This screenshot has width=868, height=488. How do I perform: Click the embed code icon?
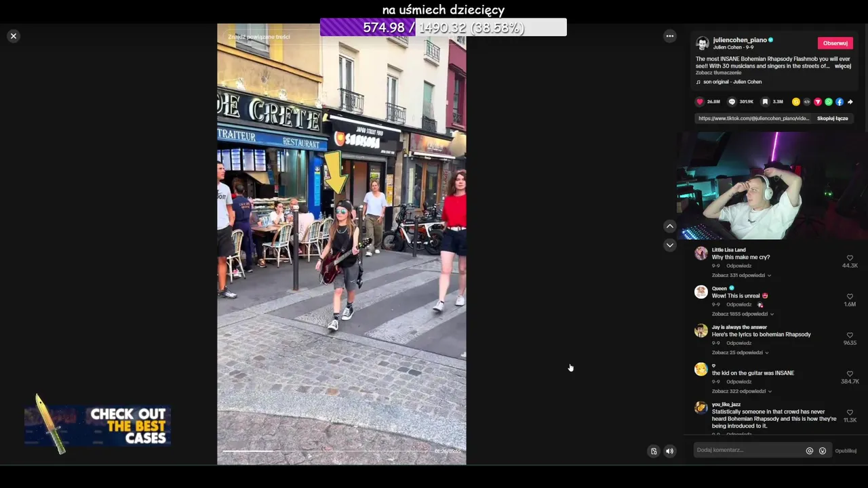click(807, 102)
